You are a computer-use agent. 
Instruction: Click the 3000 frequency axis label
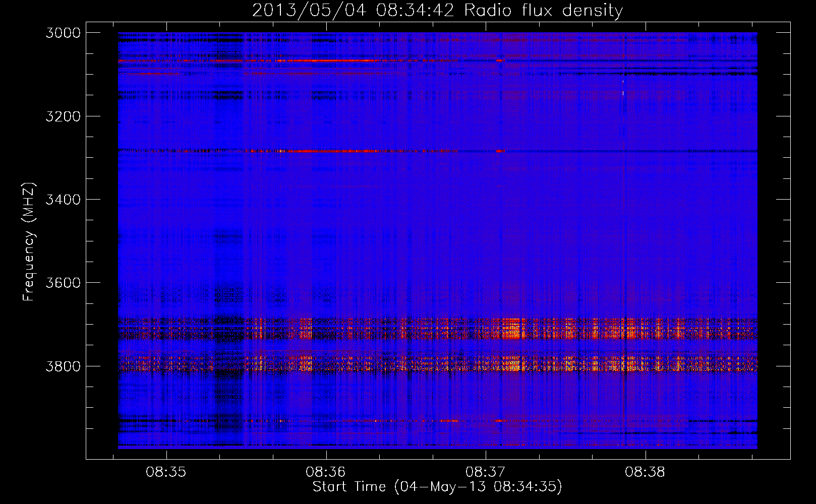63,33
